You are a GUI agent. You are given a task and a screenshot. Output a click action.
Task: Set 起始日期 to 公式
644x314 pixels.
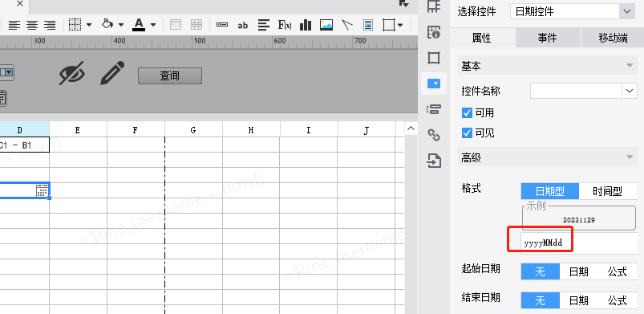tap(618, 271)
